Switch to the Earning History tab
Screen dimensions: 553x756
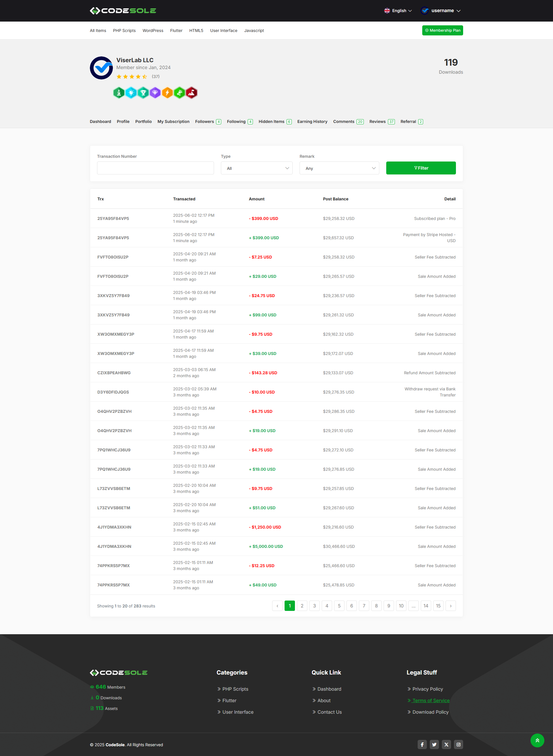click(312, 121)
